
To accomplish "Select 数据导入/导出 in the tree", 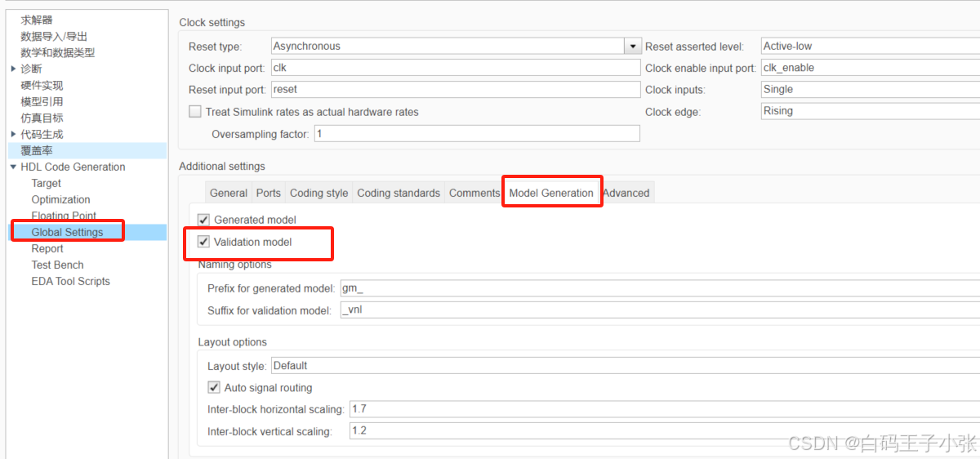I will pyautogui.click(x=54, y=36).
